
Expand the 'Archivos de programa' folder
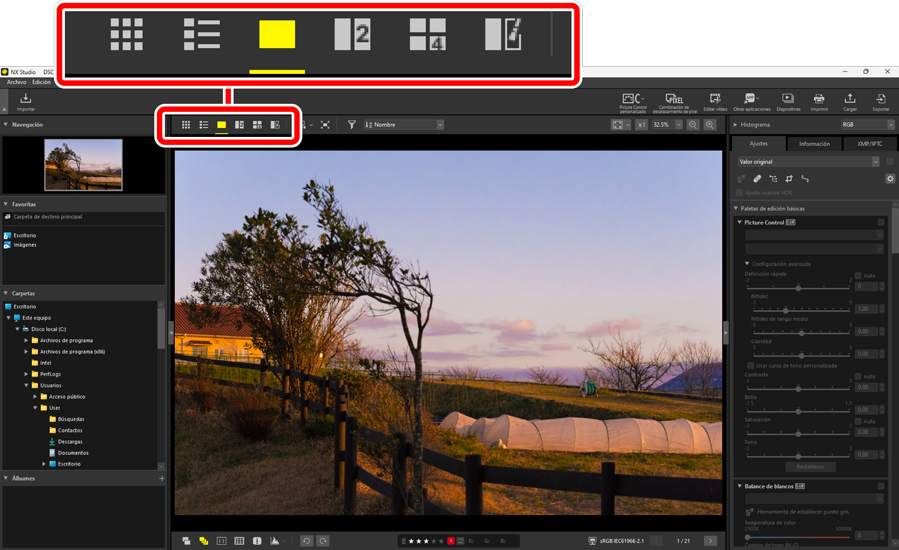pyautogui.click(x=27, y=340)
